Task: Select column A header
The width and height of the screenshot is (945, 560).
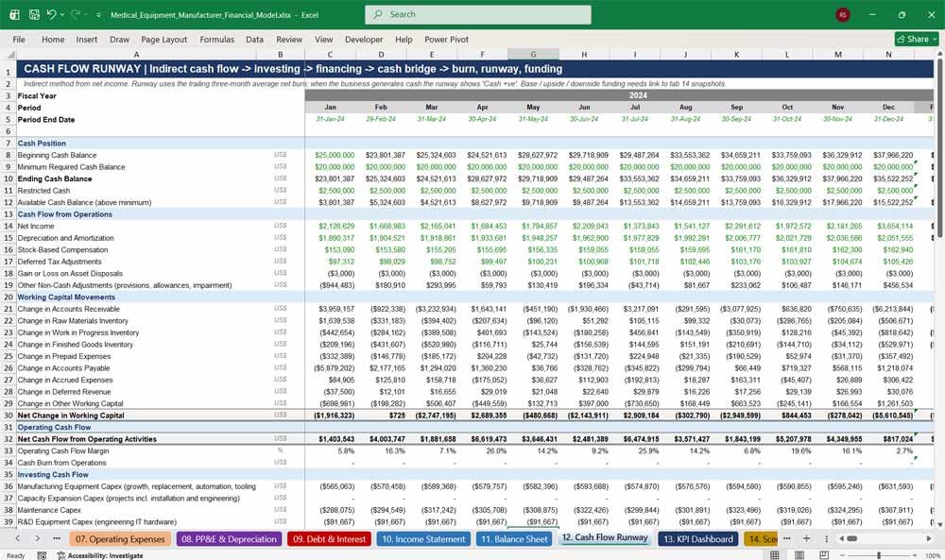Action: 136,54
